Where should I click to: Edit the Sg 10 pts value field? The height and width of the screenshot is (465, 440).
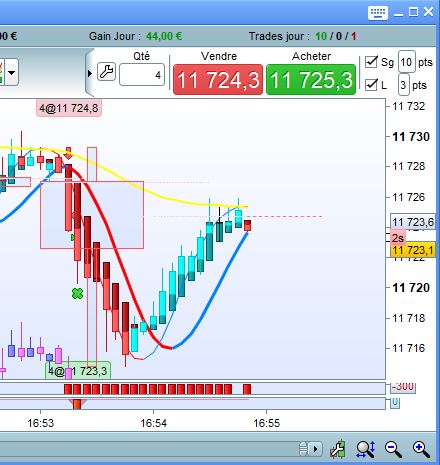coord(406,62)
